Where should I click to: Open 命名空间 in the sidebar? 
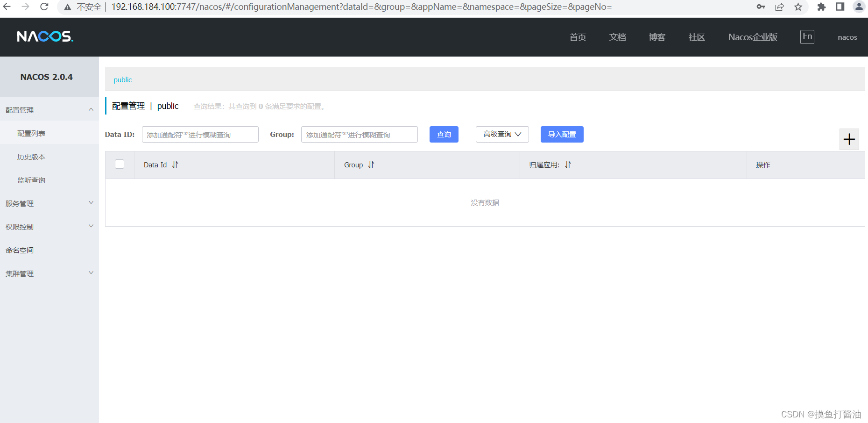click(20, 250)
